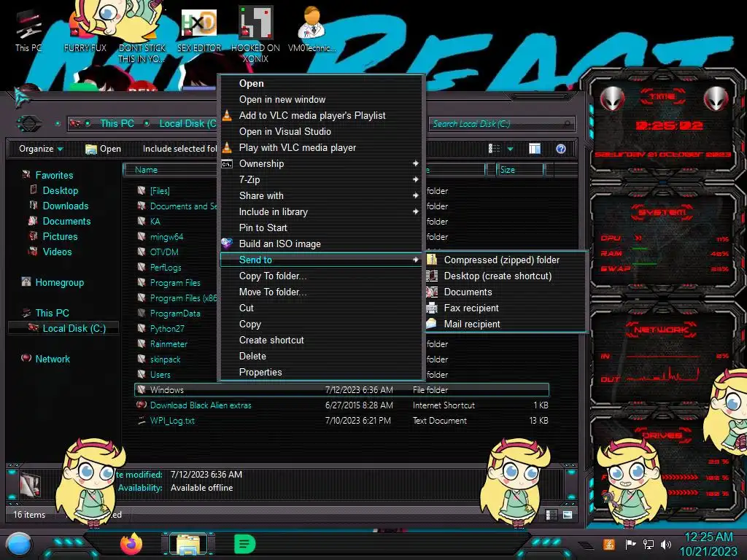Click Include selected folder toolbar button
747x560 pixels.
[x=180, y=149]
